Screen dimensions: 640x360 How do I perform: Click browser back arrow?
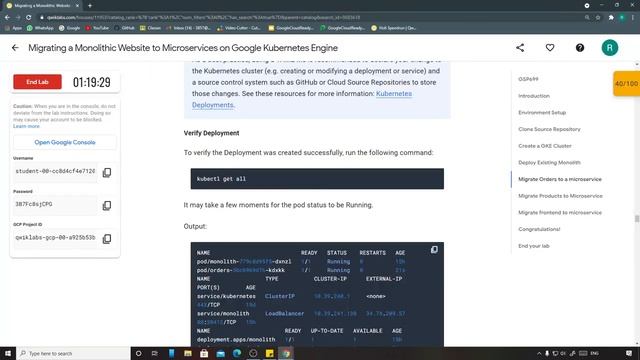point(7,18)
